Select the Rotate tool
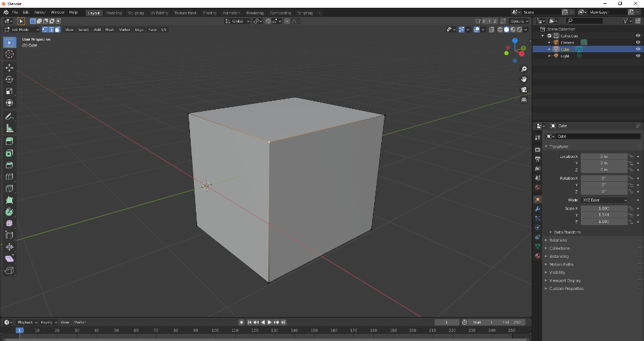Screen dimensions: 644x341 10,79
